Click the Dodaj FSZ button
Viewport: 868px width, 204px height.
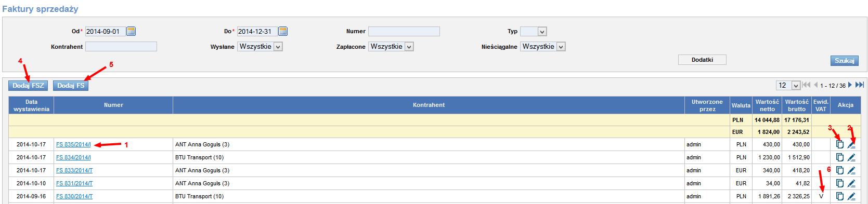coord(28,86)
